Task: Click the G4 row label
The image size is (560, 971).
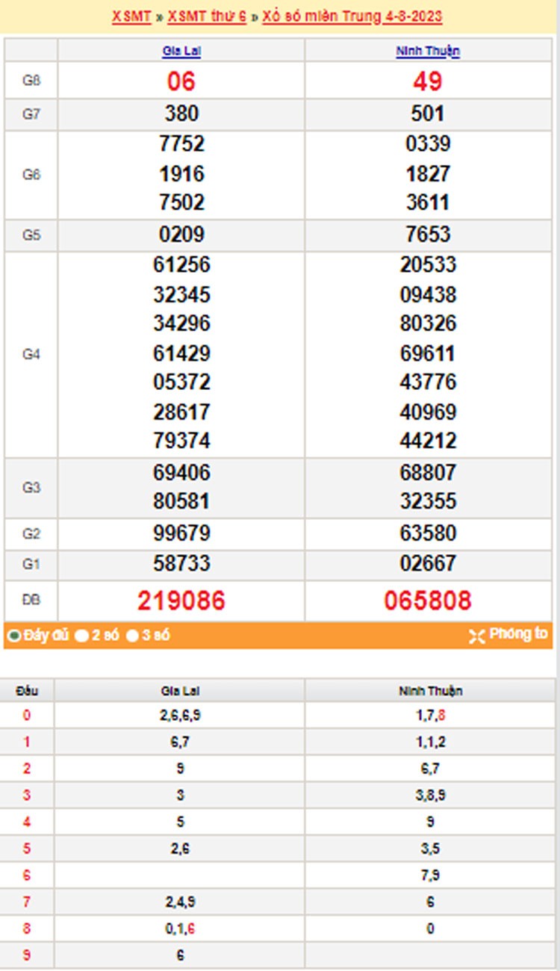Action: pyautogui.click(x=31, y=354)
